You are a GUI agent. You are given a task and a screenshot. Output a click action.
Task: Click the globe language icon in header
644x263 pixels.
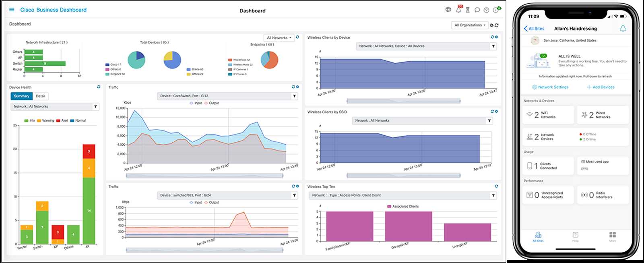(448, 10)
